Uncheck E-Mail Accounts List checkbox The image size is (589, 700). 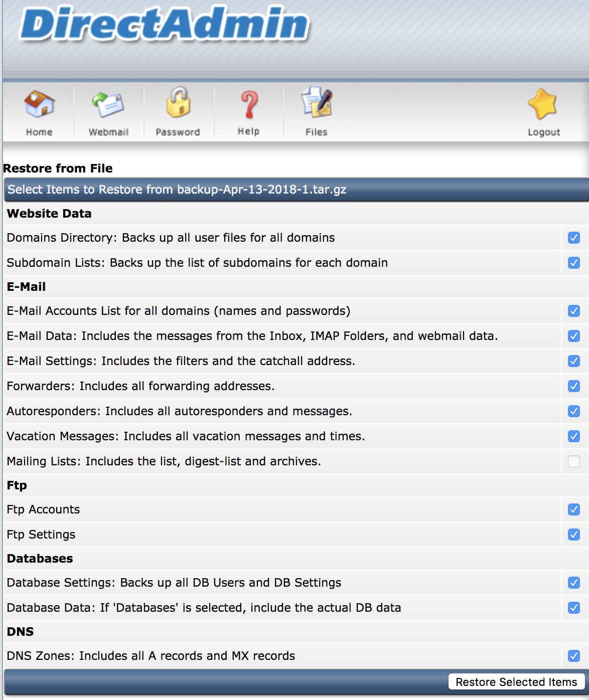[574, 311]
